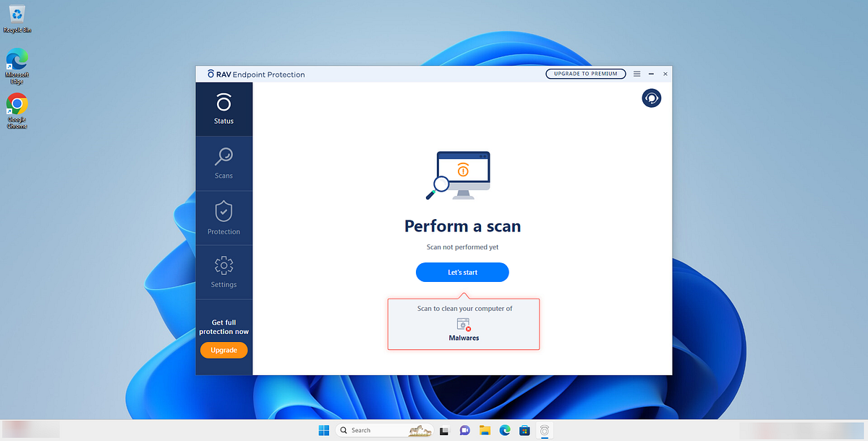The height and width of the screenshot is (441, 868).
Task: Open the hamburger menu in title bar
Action: [637, 74]
